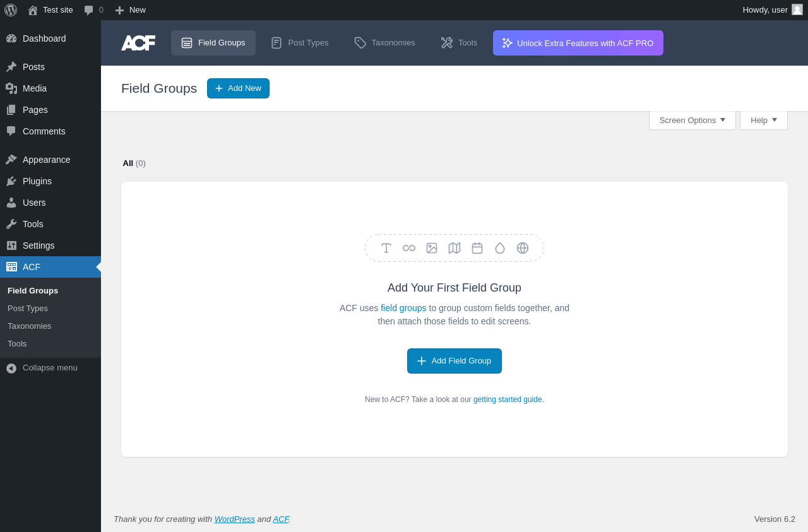Click the Post Types document icon
Image resolution: width=808 pixels, height=532 pixels.
[276, 43]
